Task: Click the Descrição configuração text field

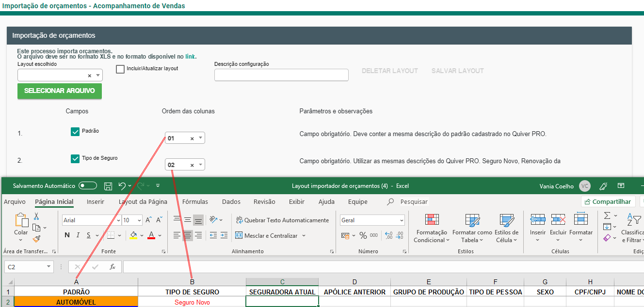Action: pos(281,75)
